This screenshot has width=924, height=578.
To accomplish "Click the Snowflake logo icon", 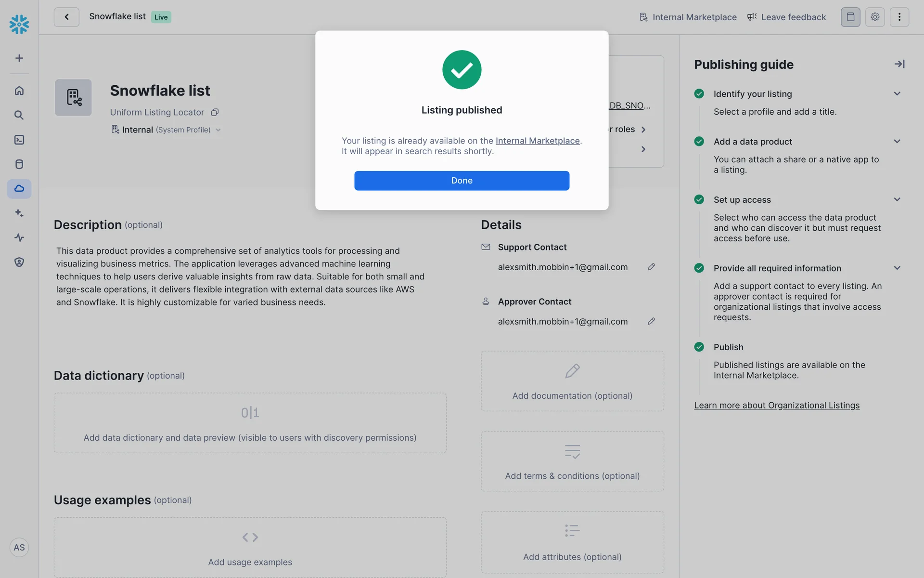I will [x=19, y=24].
